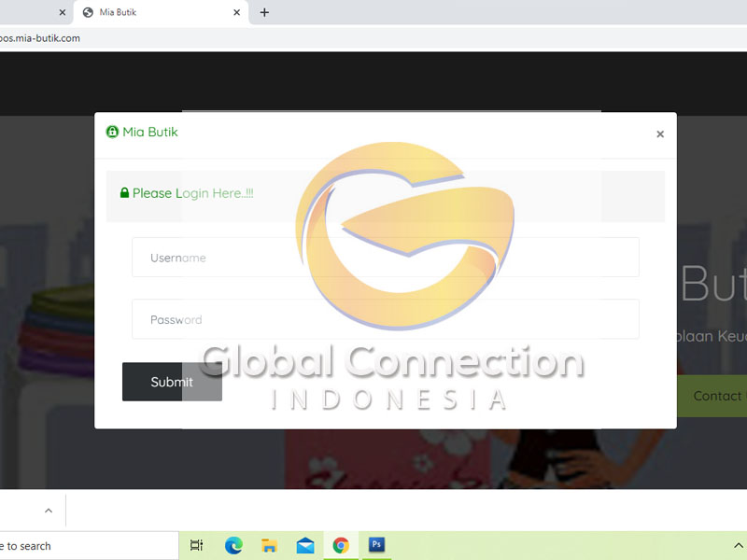Expand the download bar item chevron
The image size is (747, 560).
pyautogui.click(x=49, y=511)
